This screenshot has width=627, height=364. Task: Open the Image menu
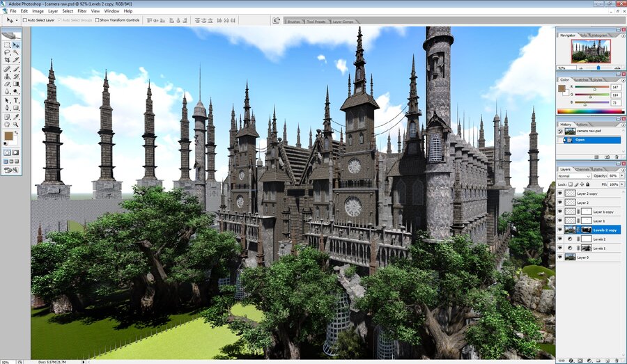coord(38,11)
